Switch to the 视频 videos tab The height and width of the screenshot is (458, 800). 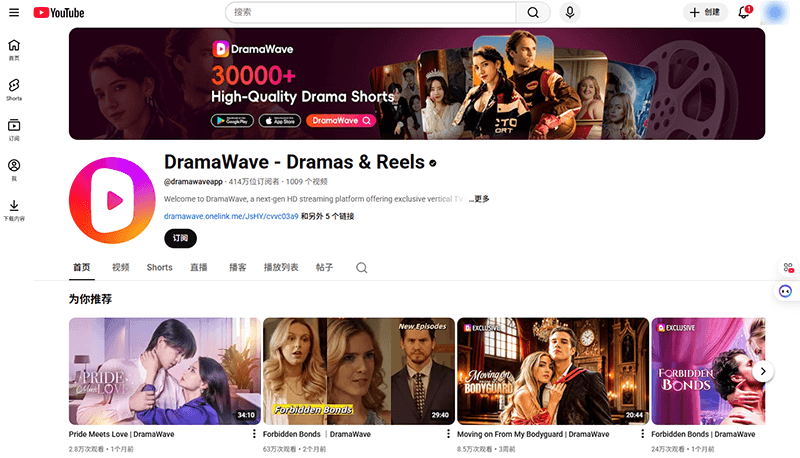(121, 267)
